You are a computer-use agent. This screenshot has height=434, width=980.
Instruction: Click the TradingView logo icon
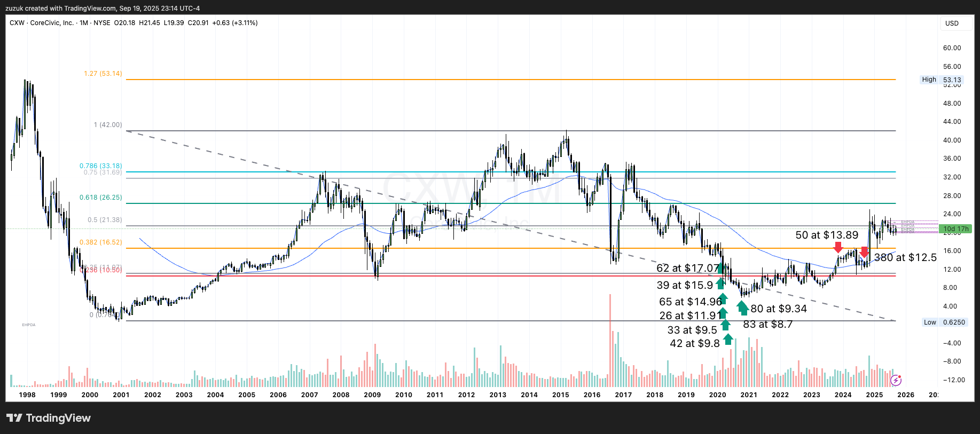tap(14, 418)
